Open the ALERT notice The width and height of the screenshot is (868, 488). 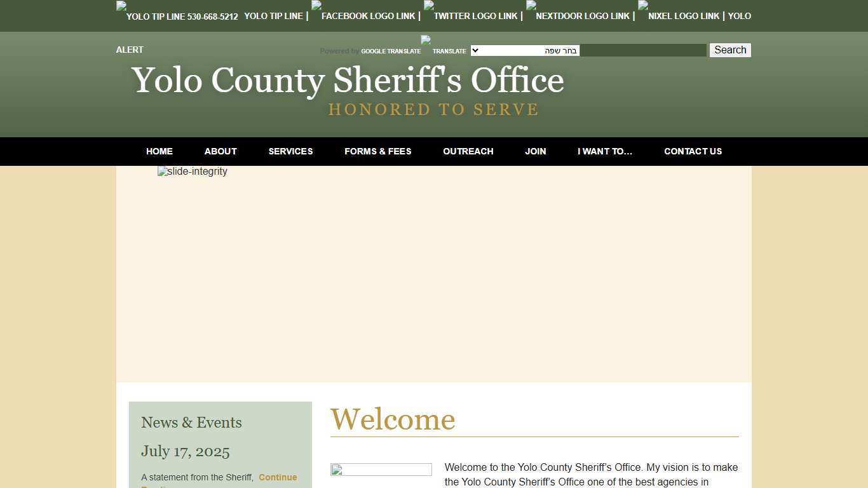tap(129, 50)
